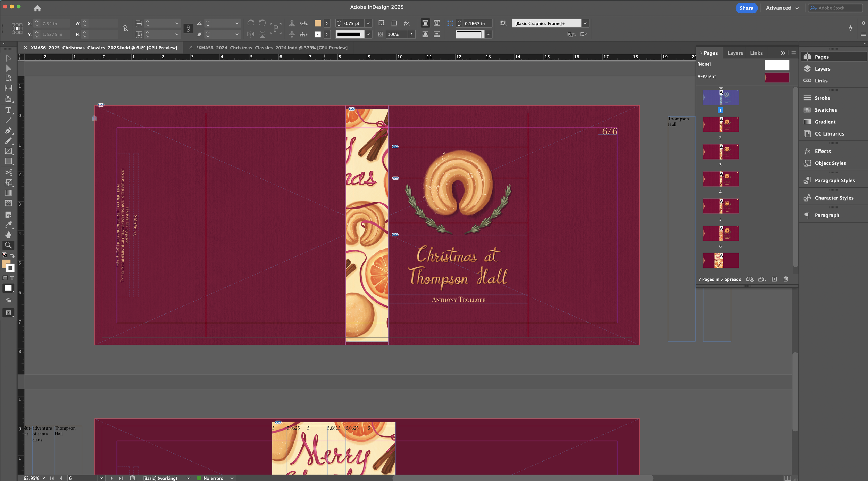This screenshot has height=481, width=868.
Task: Toggle constrain proportions chain link
Action: click(125, 28)
